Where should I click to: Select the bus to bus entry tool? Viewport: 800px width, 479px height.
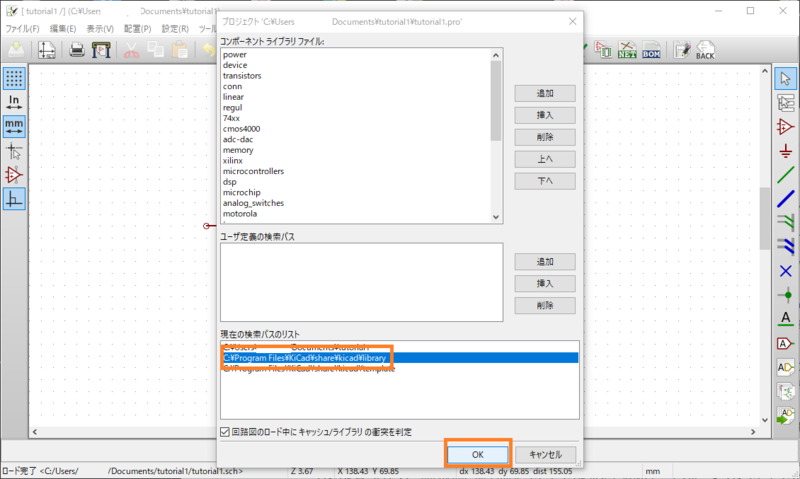coord(785,247)
